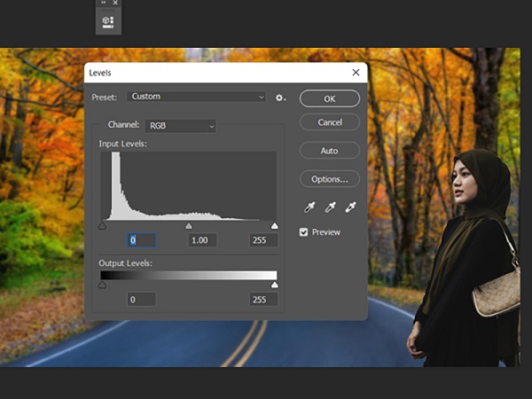Click the output shadows black slider handle
532x399 pixels.
pyautogui.click(x=102, y=286)
